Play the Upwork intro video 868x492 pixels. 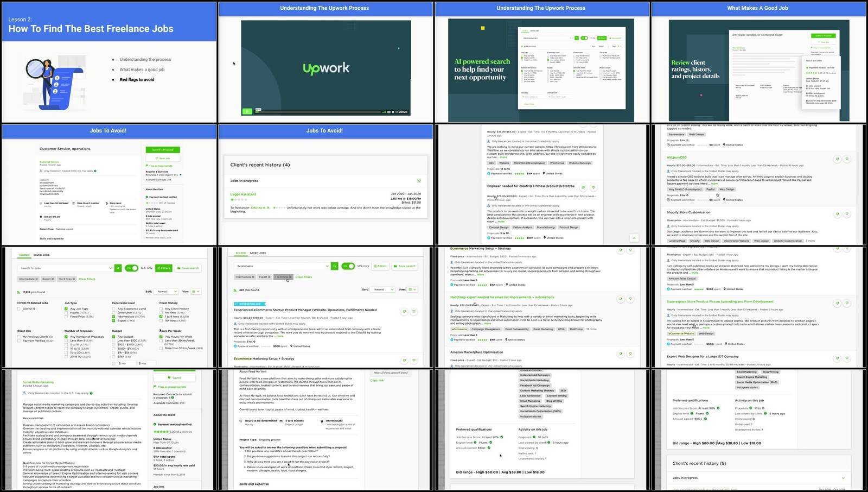(247, 111)
